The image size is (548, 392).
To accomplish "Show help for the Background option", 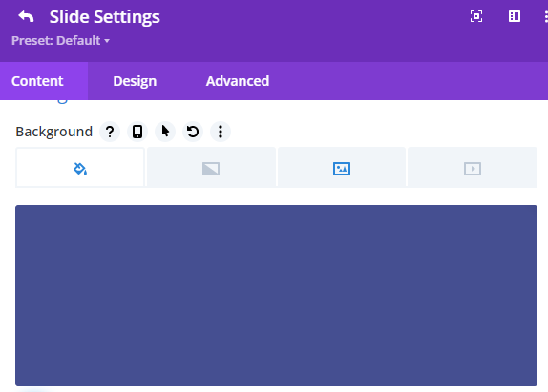I will click(x=110, y=132).
